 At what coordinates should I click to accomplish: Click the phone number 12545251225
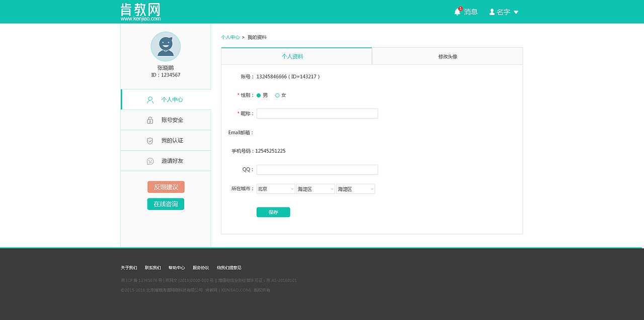270,151
